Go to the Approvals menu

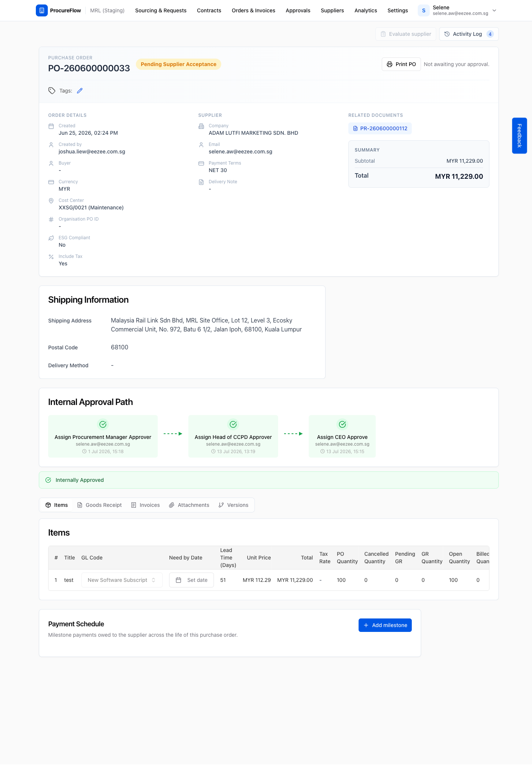click(298, 10)
